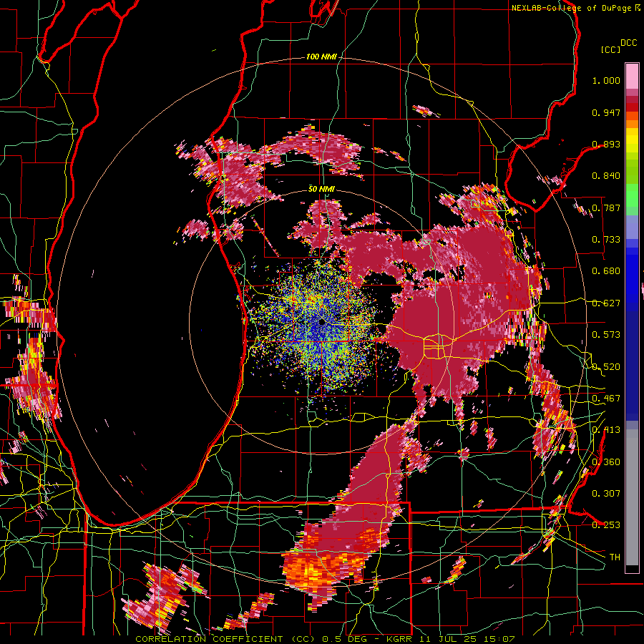This screenshot has width=644, height=644.
Task: Click the 0.627 color scale label
Action: [x=606, y=303]
